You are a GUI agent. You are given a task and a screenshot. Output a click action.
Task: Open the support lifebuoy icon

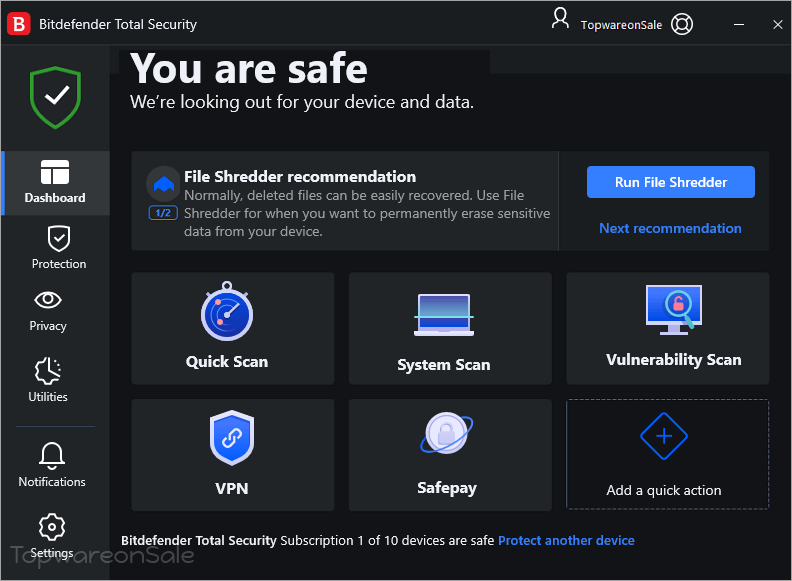pos(682,24)
